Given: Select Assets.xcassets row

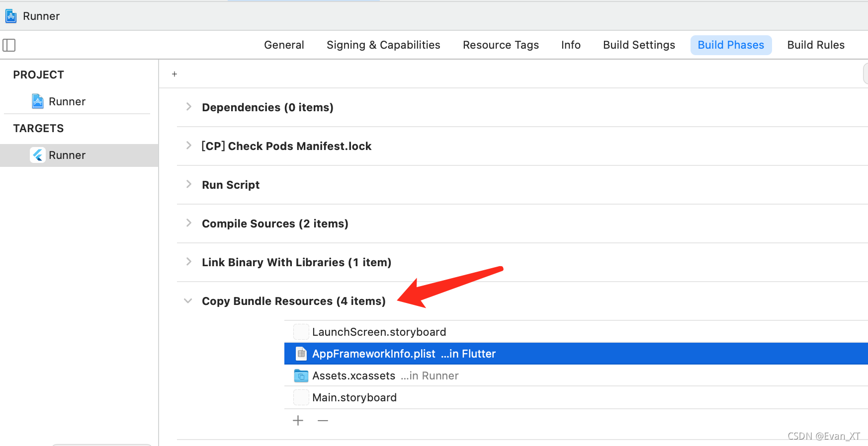Looking at the screenshot, I should coord(576,375).
